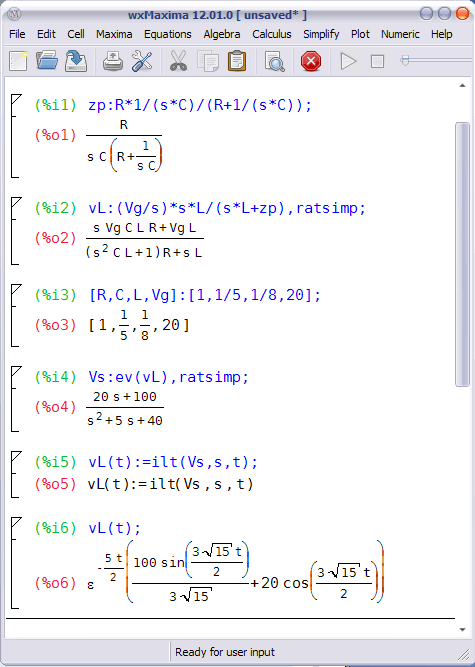Click the Copy selection icon

tap(208, 61)
